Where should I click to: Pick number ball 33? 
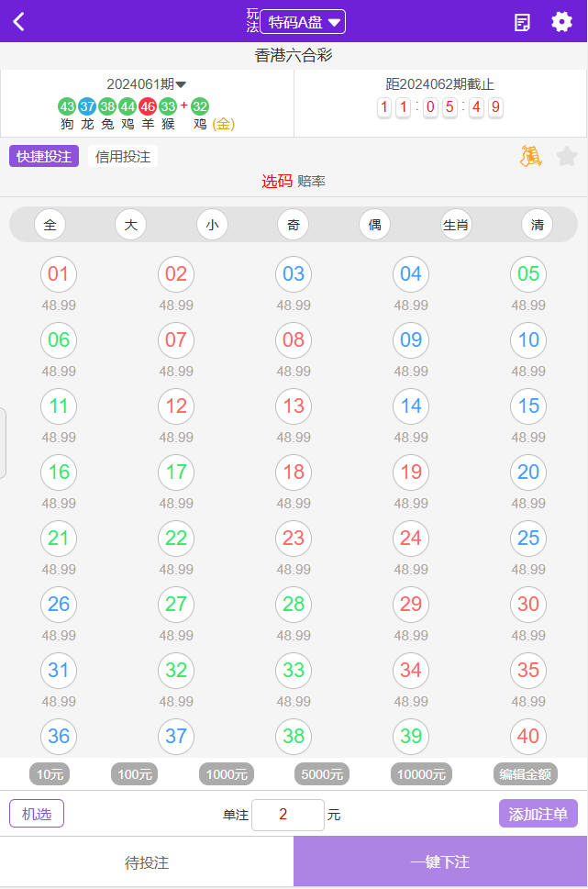pos(294,670)
